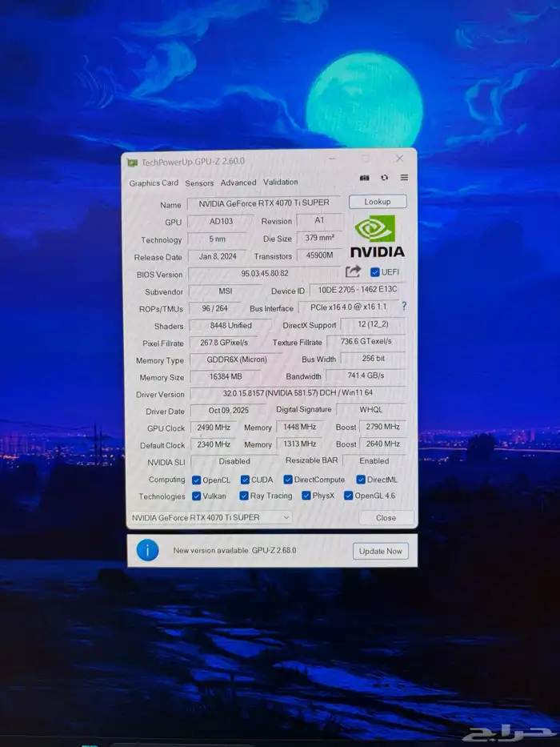This screenshot has width=560, height=747.
Task: Toggle the OpenGL 4.6 checkbox
Action: 349,496
